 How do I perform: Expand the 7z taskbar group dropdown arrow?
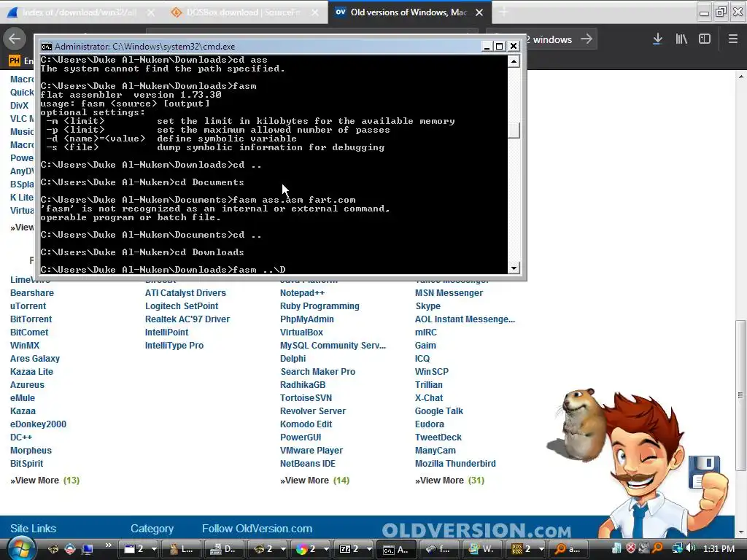coord(369,549)
